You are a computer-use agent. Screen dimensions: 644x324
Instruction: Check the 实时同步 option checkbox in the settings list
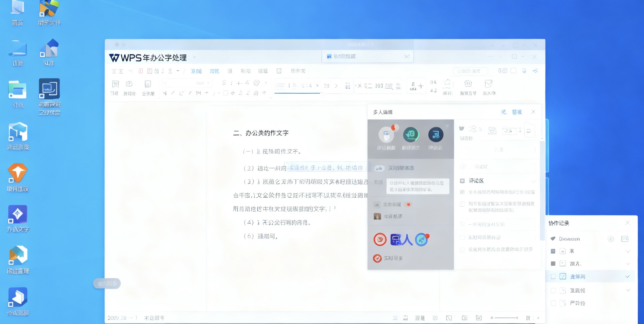pyautogui.click(x=462, y=237)
